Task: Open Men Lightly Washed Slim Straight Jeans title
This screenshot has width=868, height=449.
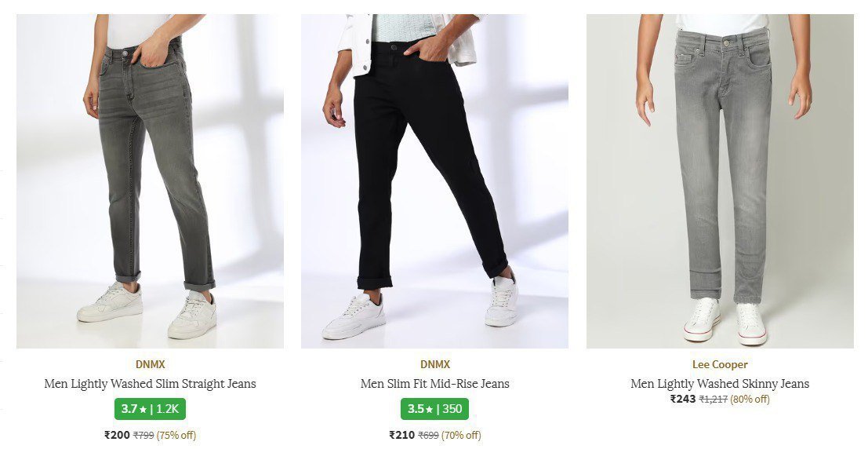Action: point(150,384)
